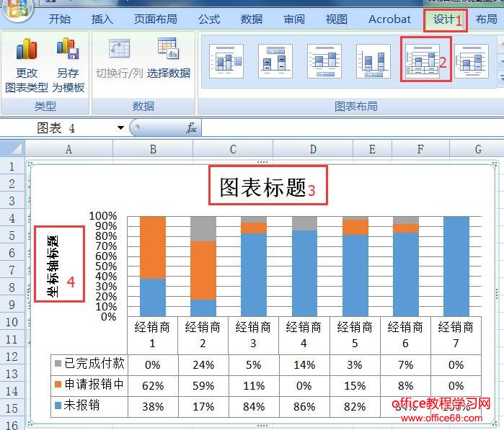
Task: Click the 已完成付款 series label
Action: (x=94, y=363)
